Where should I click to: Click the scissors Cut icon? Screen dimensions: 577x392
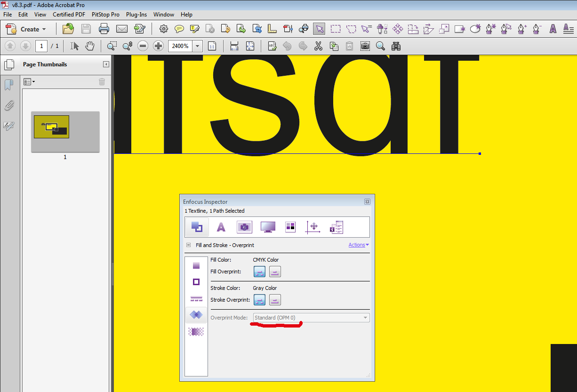click(319, 46)
